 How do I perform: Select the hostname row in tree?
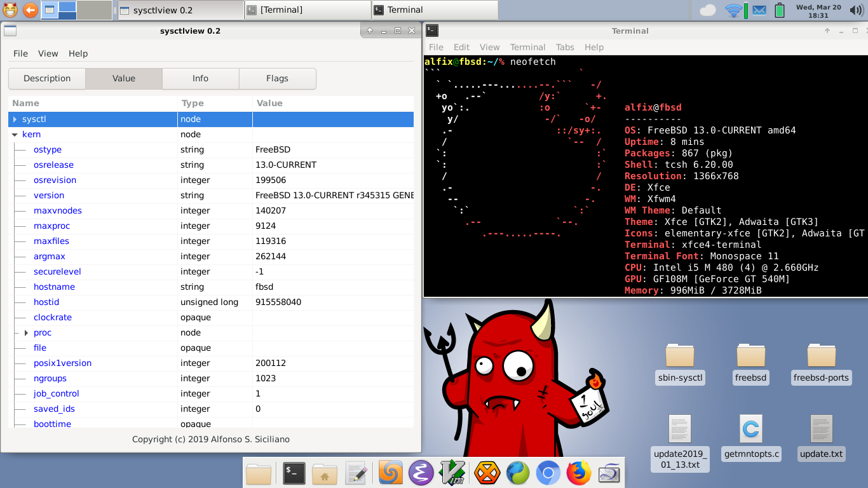click(54, 287)
